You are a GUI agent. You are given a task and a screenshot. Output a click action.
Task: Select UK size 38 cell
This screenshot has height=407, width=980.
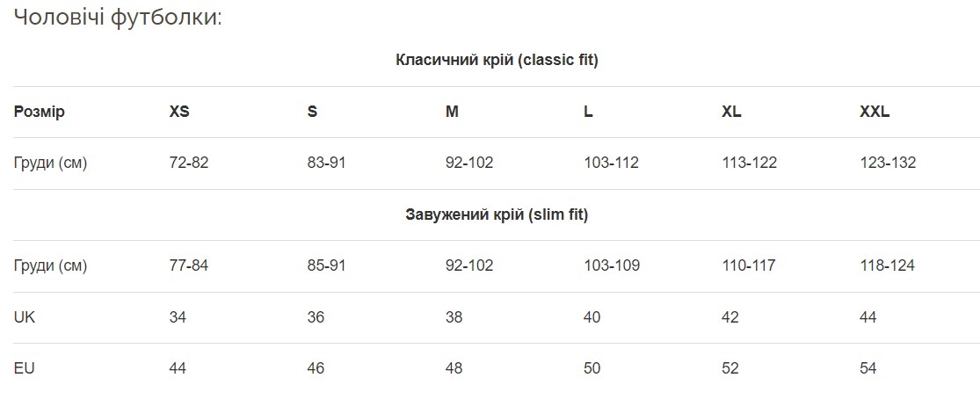454,317
